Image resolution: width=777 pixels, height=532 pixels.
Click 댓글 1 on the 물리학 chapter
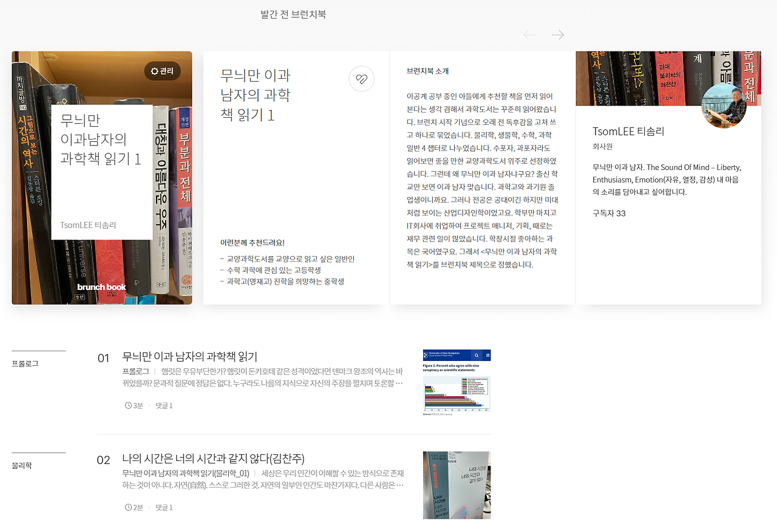click(163, 507)
